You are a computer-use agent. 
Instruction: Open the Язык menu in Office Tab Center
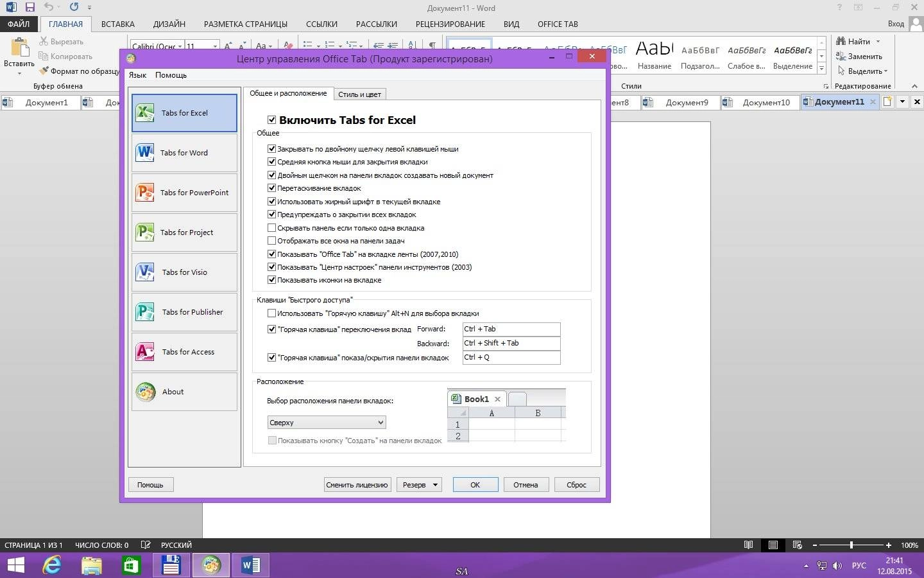coord(137,75)
